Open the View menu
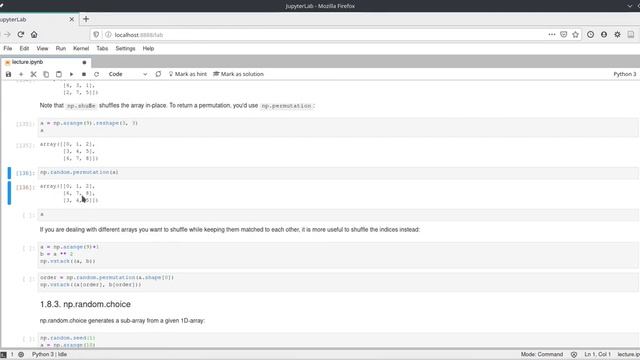The height and width of the screenshot is (360, 640). click(42, 49)
